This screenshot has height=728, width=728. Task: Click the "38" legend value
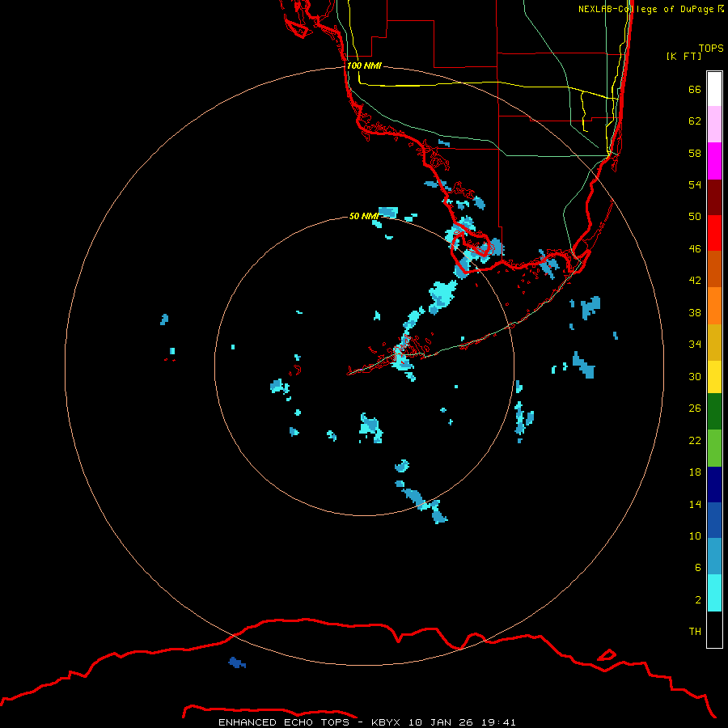click(x=695, y=312)
